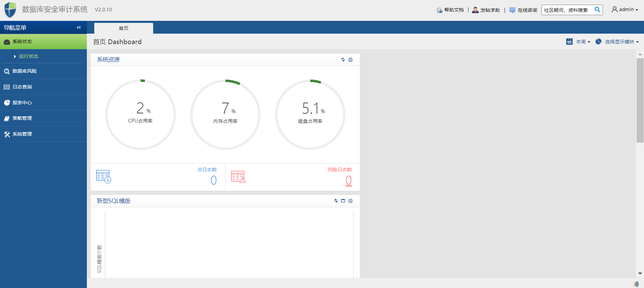Open 发帖求助 link
644x288 pixels.
click(x=490, y=10)
